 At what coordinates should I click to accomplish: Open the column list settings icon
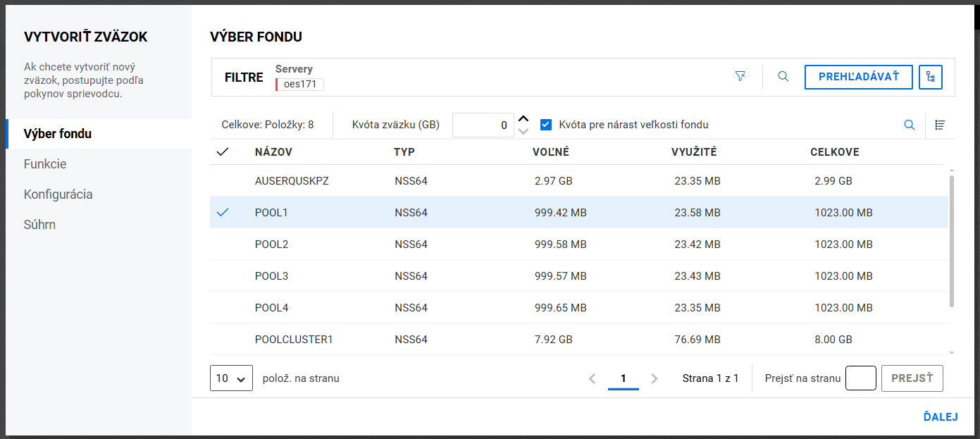940,125
